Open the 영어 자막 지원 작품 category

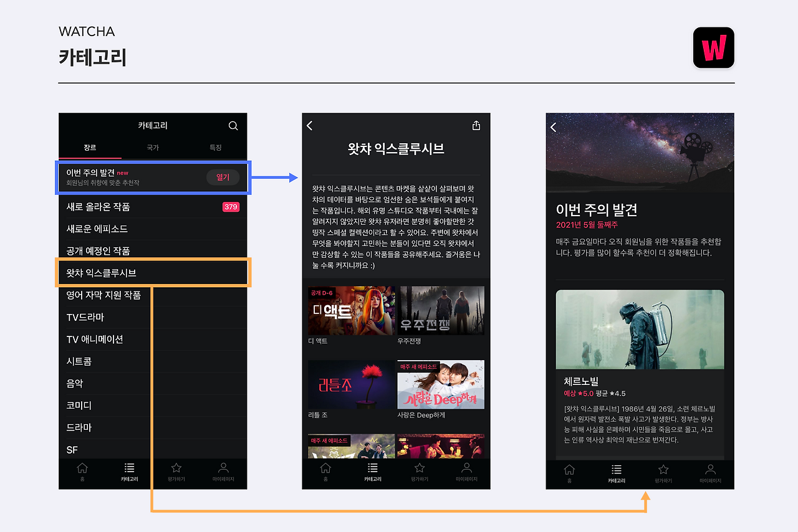tap(153, 295)
